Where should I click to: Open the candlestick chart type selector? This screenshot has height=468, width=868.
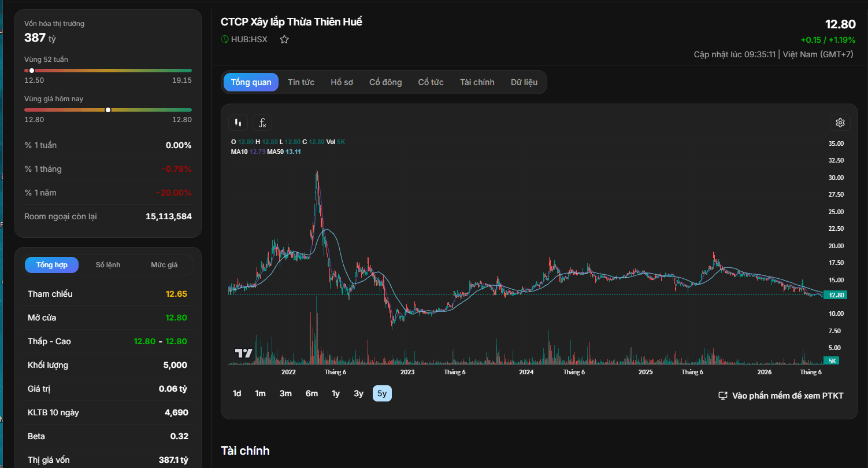[238, 123]
